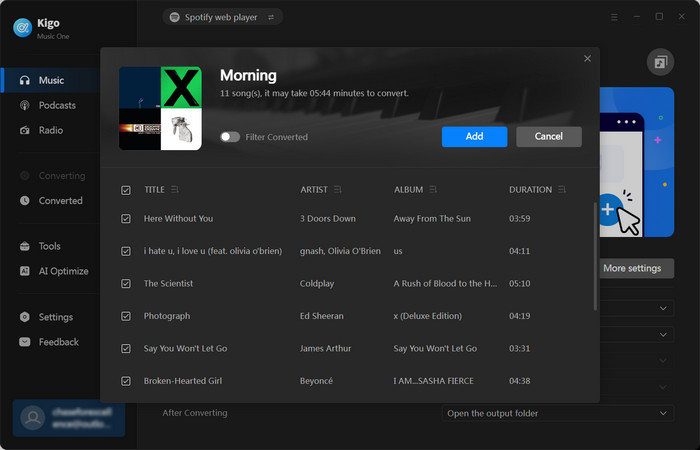This screenshot has width=700, height=450.
Task: Uncheck Photograph song checkbox
Action: [126, 316]
